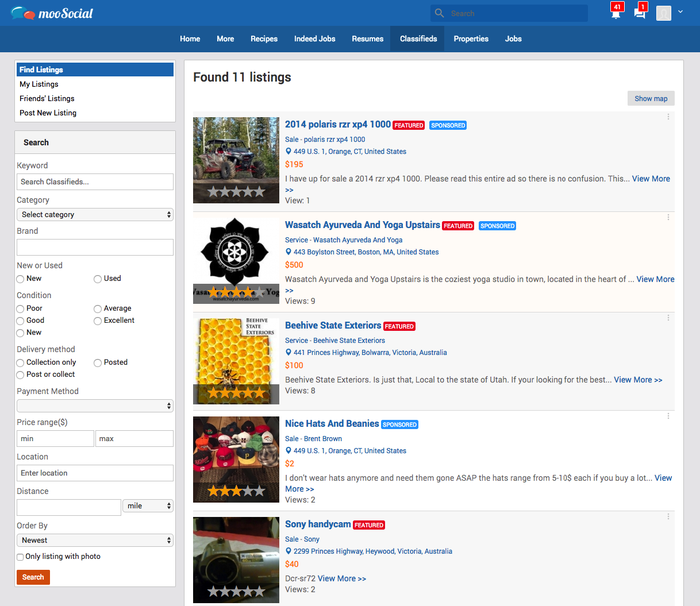
Task: Click the mooSocial logo
Action: (x=51, y=13)
